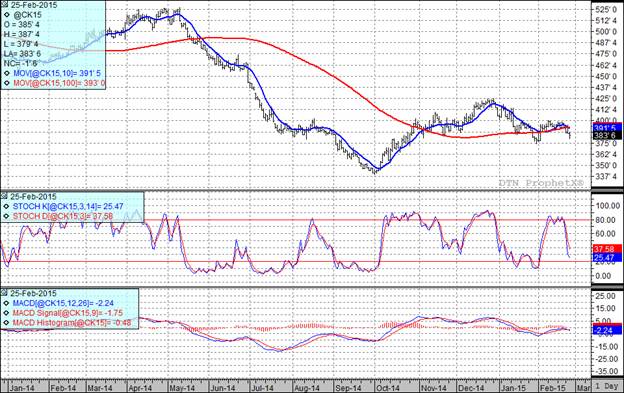624x393 pixels.
Task: Click the Apr-14 label on the time axis
Action: point(140,388)
